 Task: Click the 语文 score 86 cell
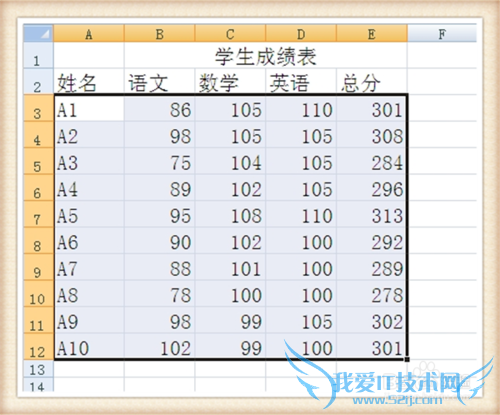pos(160,108)
